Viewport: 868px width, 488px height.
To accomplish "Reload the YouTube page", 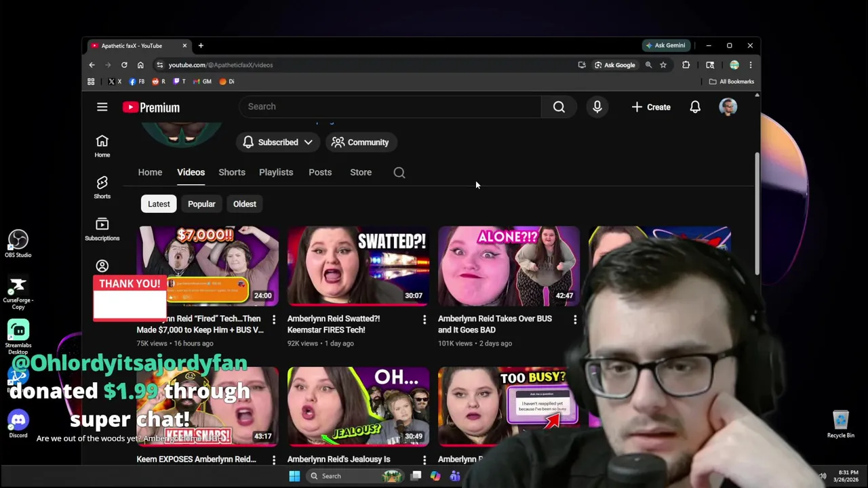I will tap(124, 65).
